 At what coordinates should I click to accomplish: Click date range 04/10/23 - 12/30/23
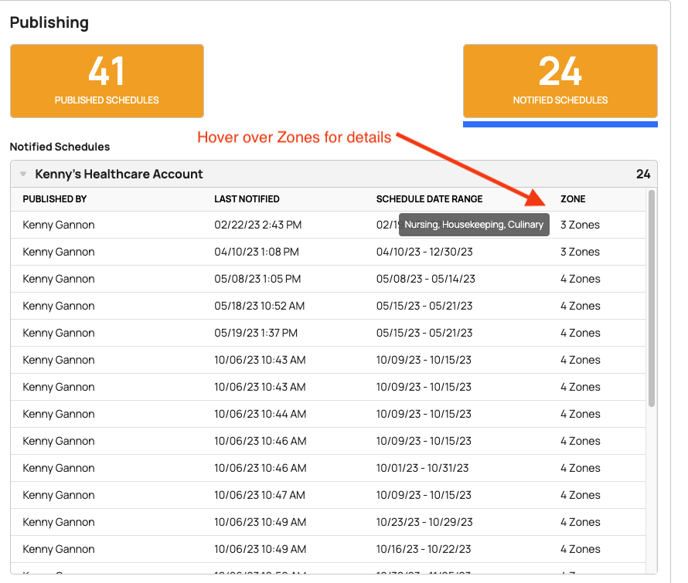point(424,252)
